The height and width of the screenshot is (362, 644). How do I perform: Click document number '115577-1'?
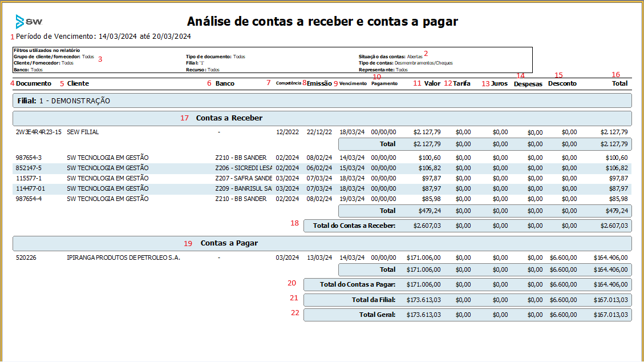(x=29, y=178)
